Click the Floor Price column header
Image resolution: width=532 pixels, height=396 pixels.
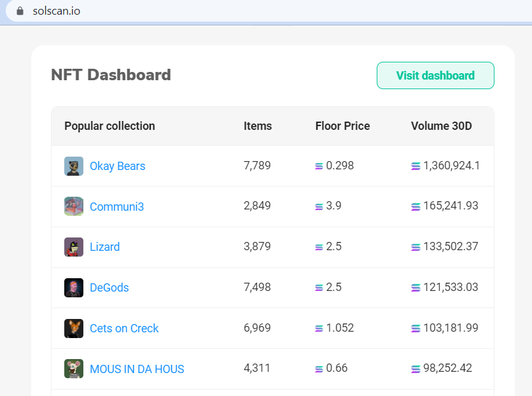point(342,126)
